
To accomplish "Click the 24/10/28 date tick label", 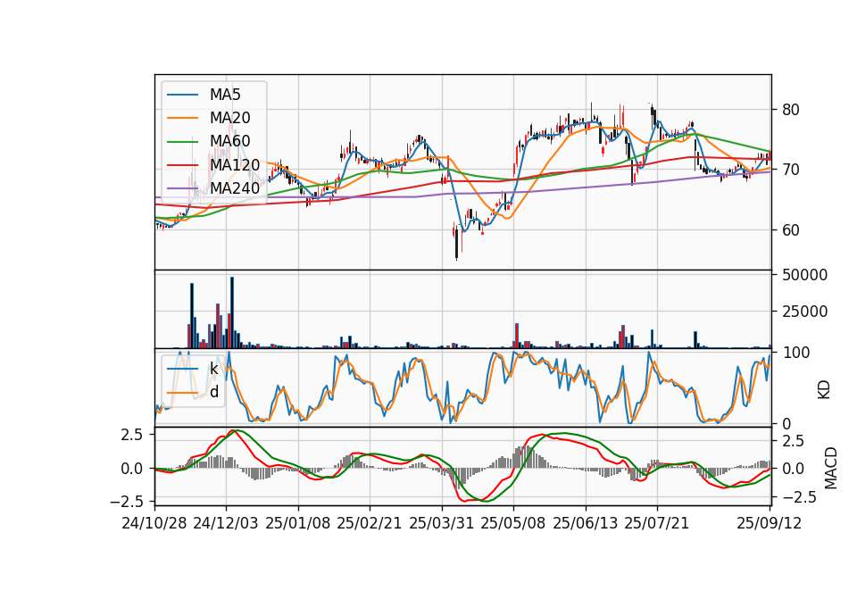I will [154, 523].
